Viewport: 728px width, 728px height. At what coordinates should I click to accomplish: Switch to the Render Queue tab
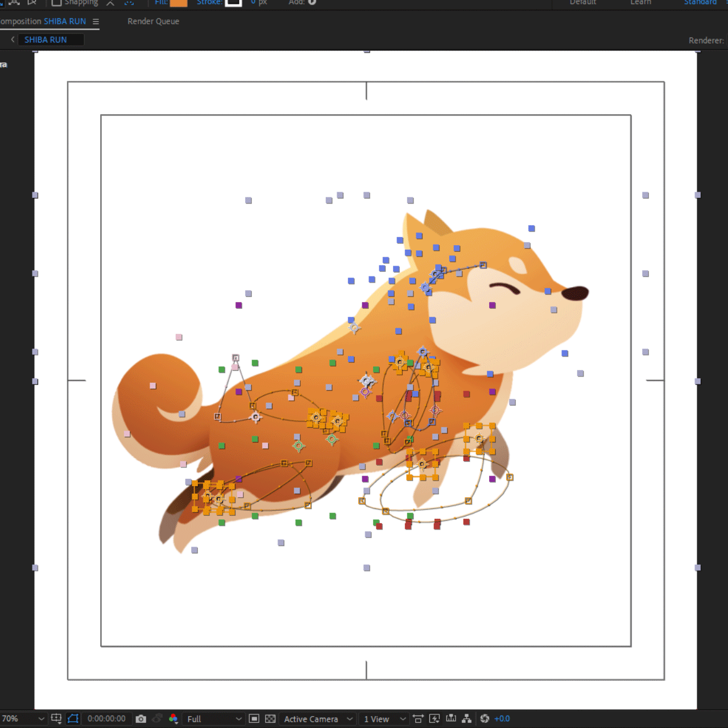click(153, 21)
